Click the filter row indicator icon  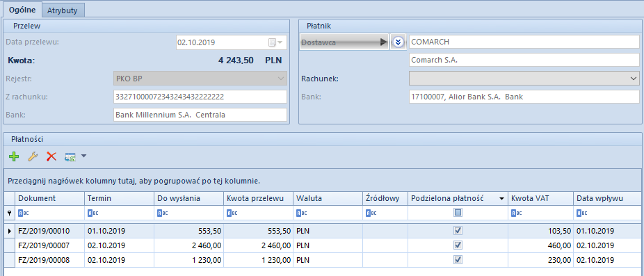pyautogui.click(x=9, y=213)
